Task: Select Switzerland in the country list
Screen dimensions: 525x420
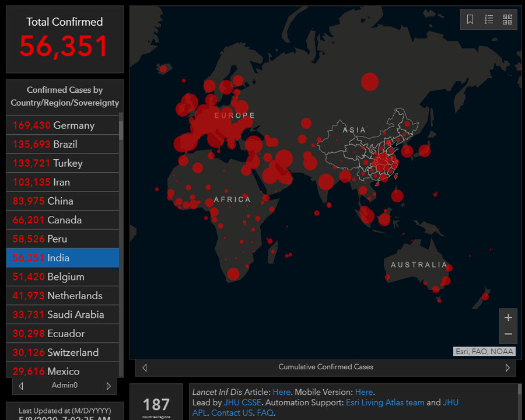Action: point(62,352)
